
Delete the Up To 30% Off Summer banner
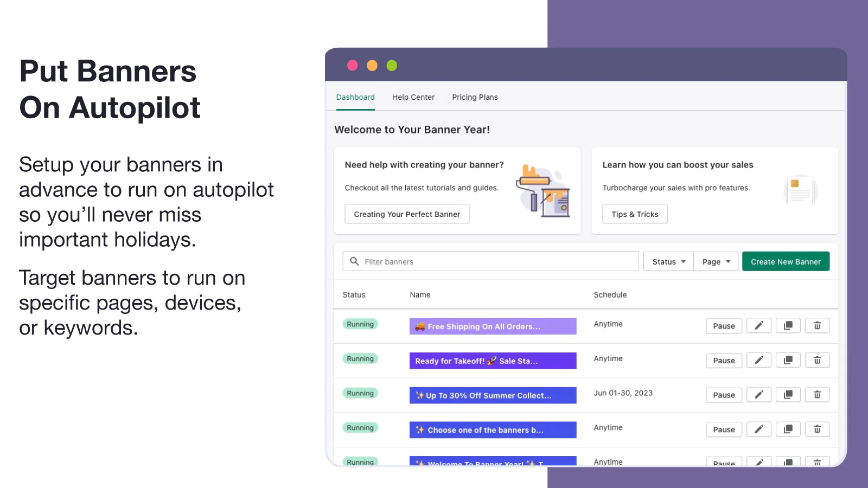pos(817,395)
